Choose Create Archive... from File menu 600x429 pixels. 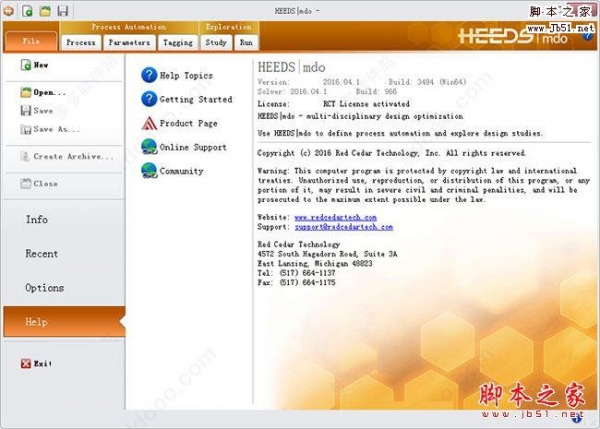(x=73, y=156)
